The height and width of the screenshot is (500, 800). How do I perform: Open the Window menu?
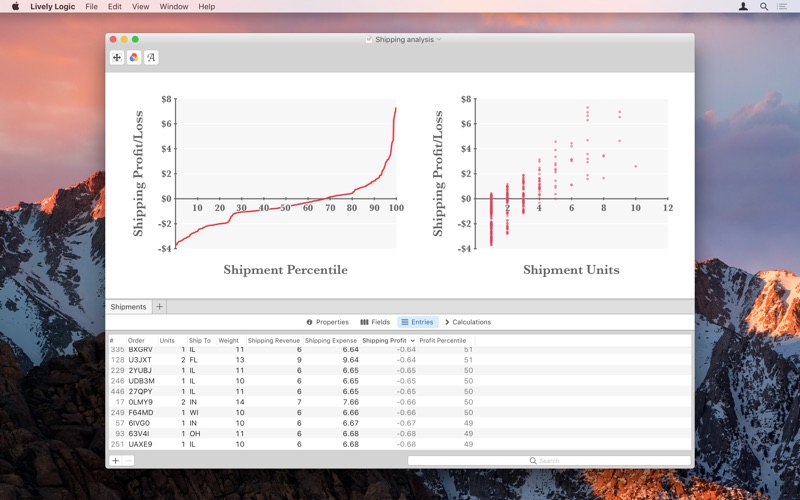pyautogui.click(x=174, y=7)
